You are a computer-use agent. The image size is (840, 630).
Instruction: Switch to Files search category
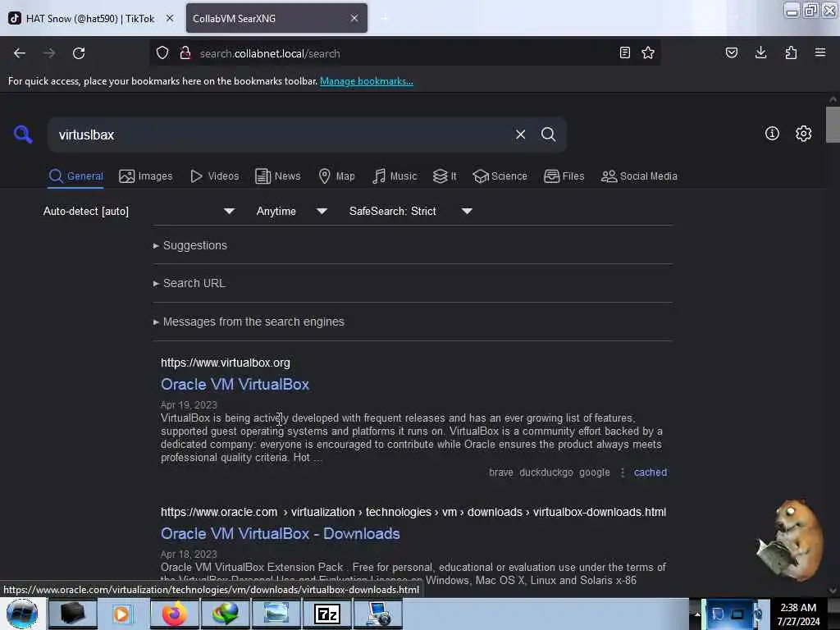tap(564, 176)
